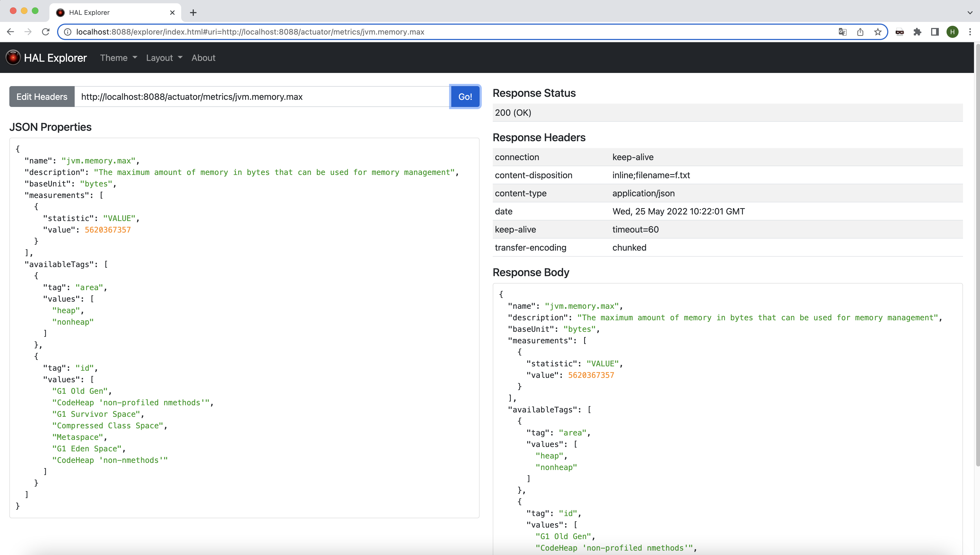The image size is (980, 555).
Task: Open the profile avatar H
Action: (x=953, y=32)
